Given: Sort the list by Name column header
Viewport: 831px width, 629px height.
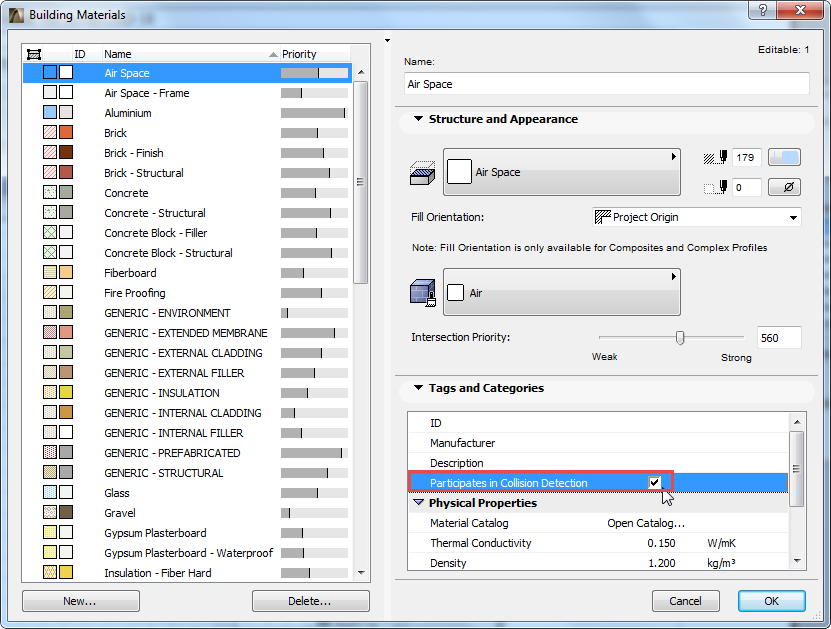Looking at the screenshot, I should (190, 54).
